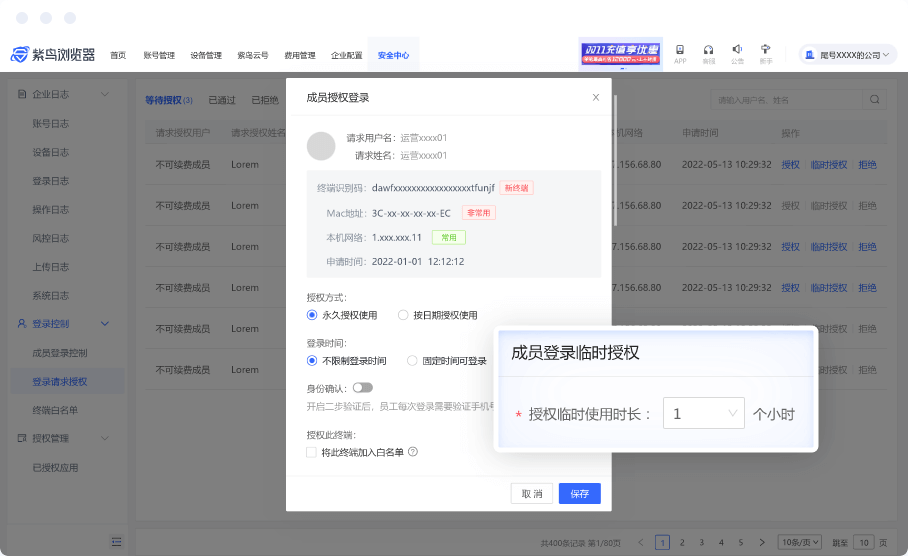Screen dimensions: 908x556
Task: Collapse the 授权管理 section chevron
Action: tap(105, 438)
